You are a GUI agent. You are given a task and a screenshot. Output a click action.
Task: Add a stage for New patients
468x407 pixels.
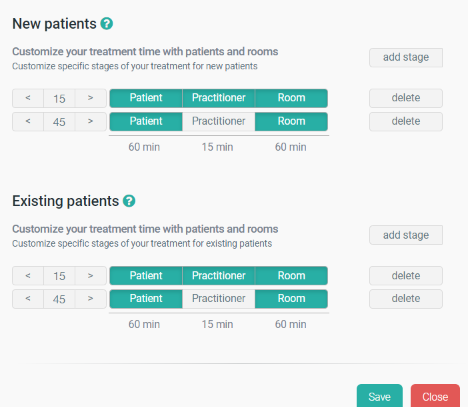(x=406, y=57)
